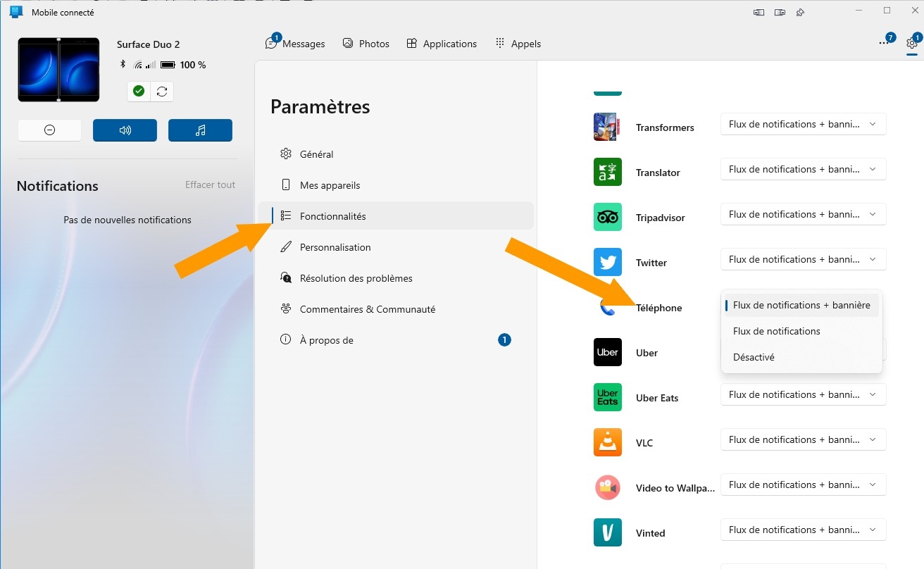Click the Uber Eats app icon

(x=607, y=398)
